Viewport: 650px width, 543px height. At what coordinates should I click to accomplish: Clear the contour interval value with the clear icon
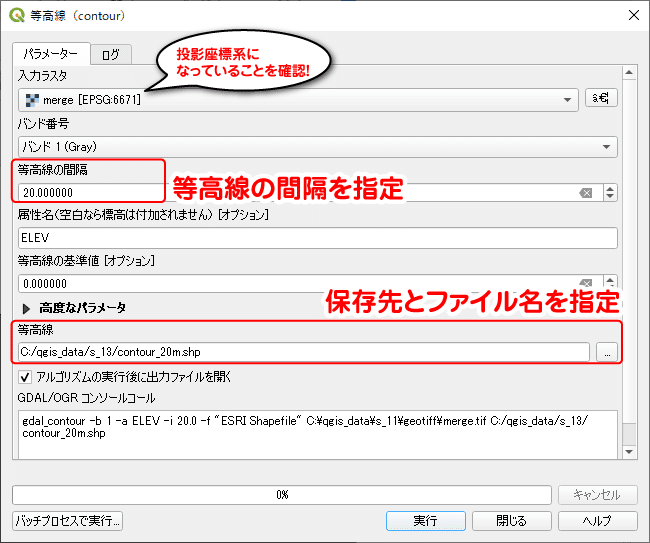586,193
